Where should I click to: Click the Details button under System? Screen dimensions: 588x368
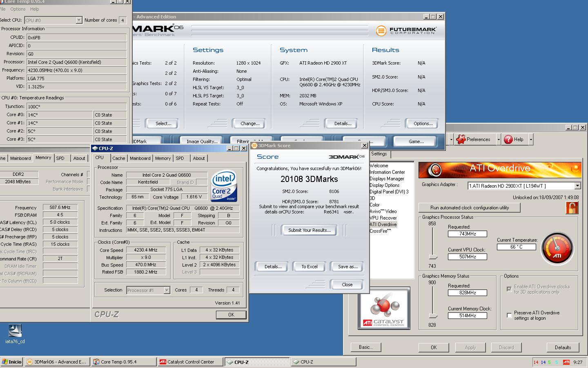pos(343,123)
